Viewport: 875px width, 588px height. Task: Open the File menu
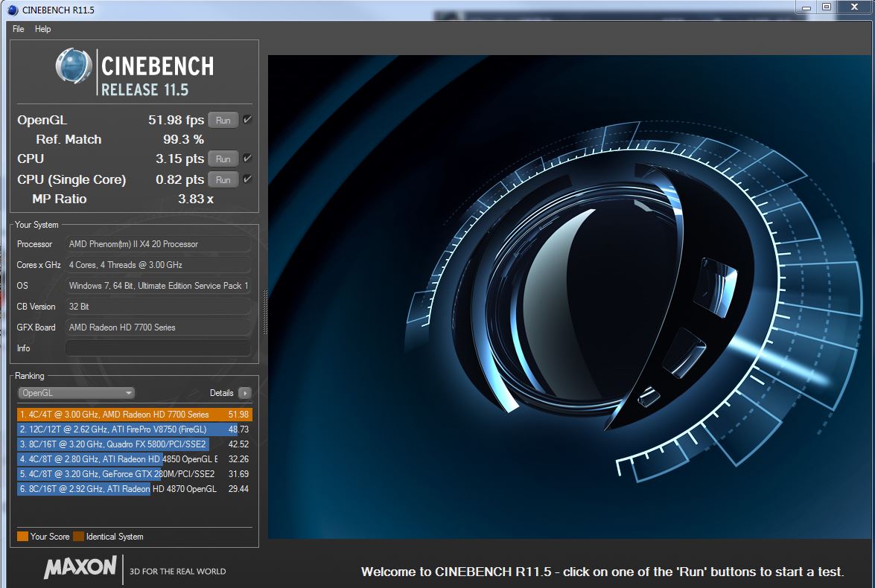19,29
